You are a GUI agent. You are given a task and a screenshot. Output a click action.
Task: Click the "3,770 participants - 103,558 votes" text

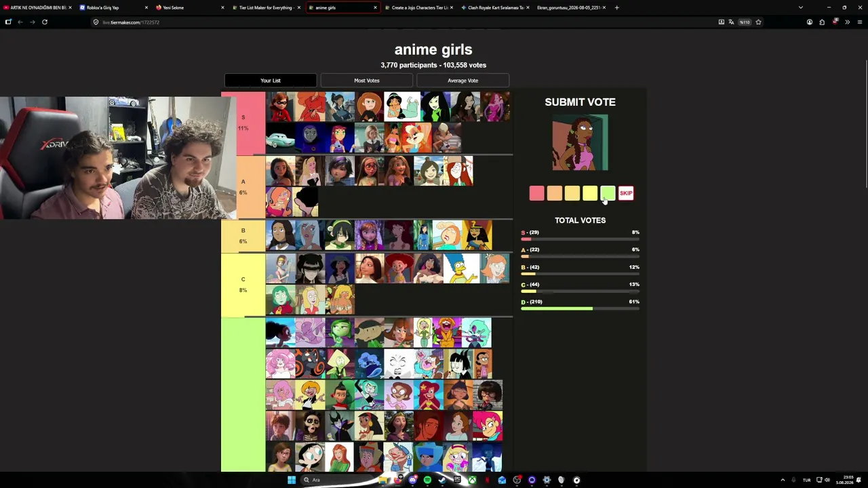pyautogui.click(x=433, y=65)
